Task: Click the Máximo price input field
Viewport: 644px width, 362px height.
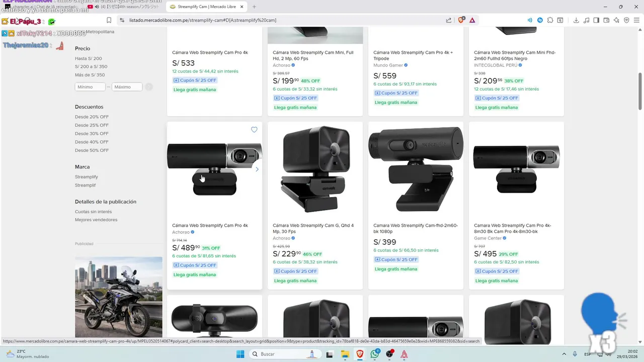Action: pos(127,87)
